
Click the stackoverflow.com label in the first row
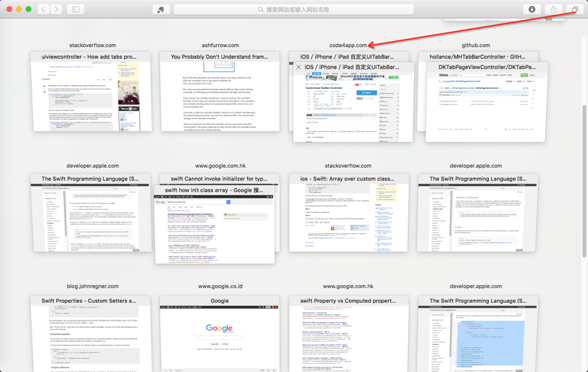click(93, 45)
